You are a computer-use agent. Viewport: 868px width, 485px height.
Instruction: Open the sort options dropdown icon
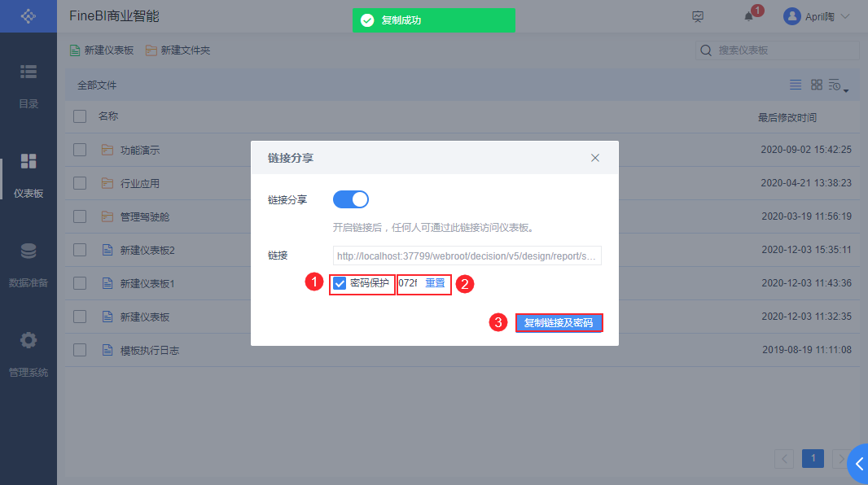(x=838, y=85)
